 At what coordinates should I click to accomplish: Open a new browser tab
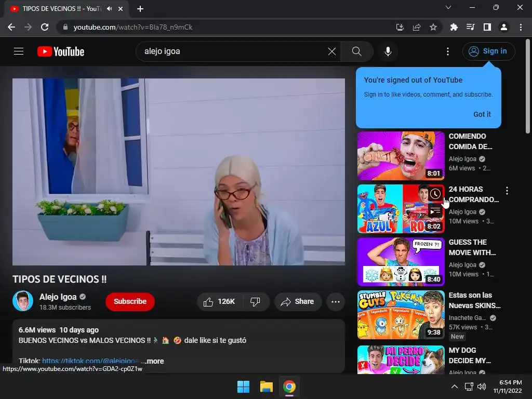(x=140, y=9)
